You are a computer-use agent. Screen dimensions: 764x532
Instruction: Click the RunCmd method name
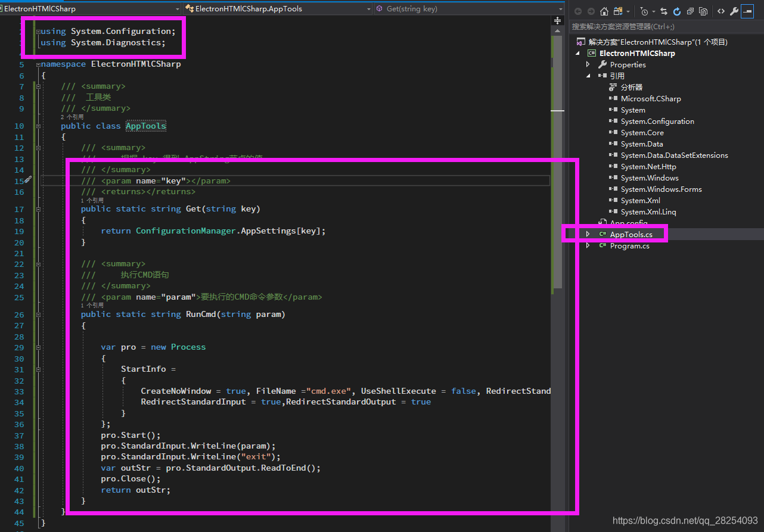[x=201, y=314]
